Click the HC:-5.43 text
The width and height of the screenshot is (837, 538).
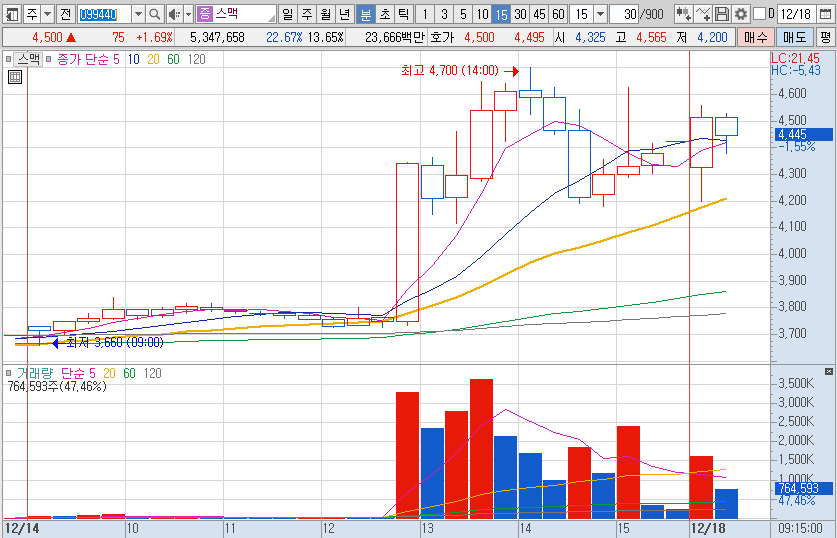click(796, 70)
